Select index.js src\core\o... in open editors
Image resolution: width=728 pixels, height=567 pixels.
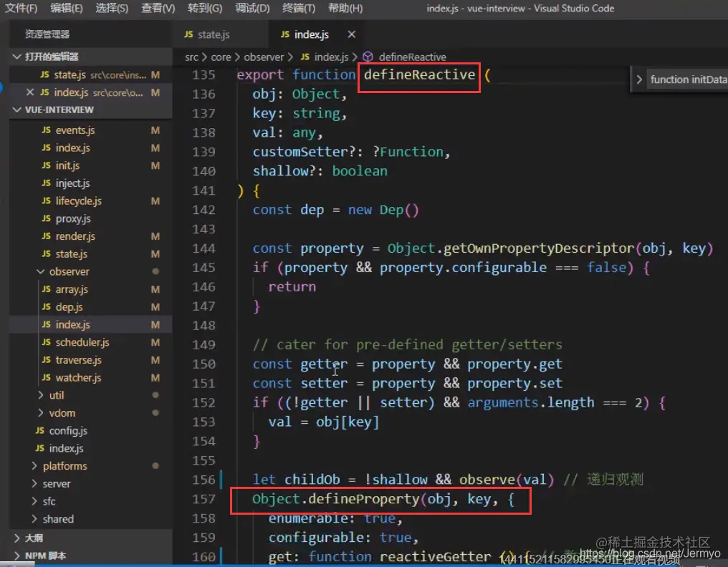(x=90, y=92)
